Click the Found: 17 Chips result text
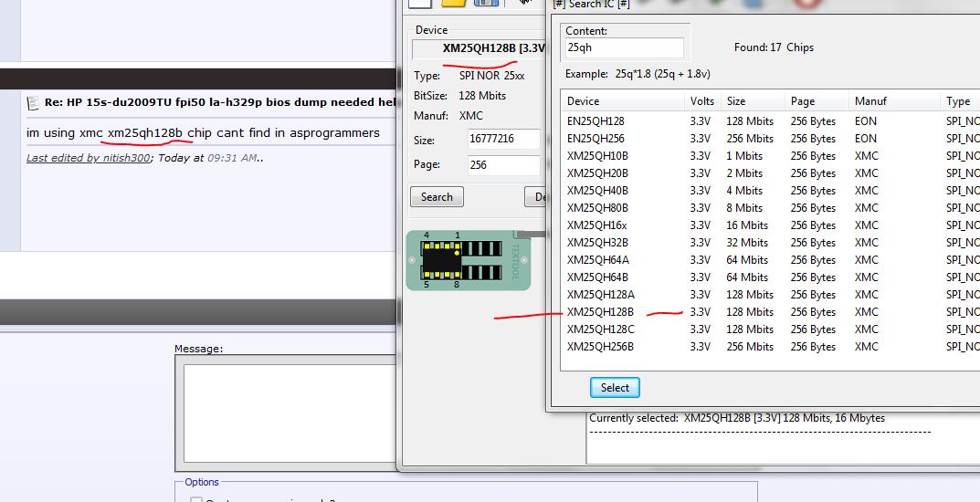Image resolution: width=980 pixels, height=502 pixels. click(x=774, y=47)
